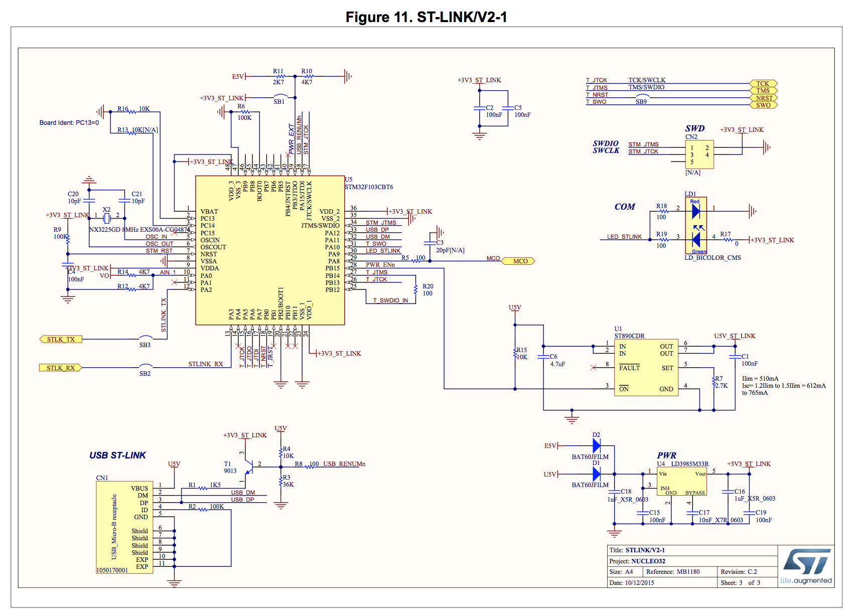Click the 'life.augmented' tagline
Viewport: 854px width, 616px height.
tap(806, 581)
